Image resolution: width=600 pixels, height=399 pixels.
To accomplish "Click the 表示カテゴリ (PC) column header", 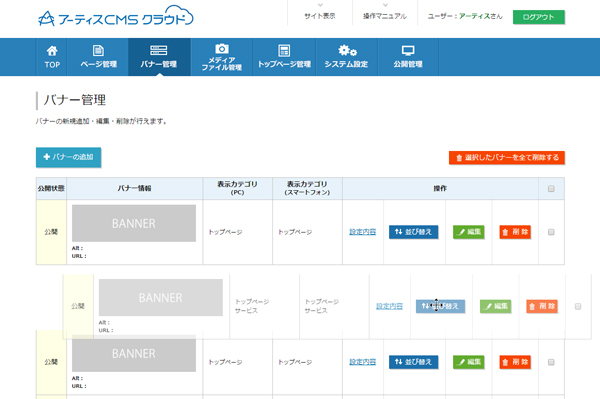I will pyautogui.click(x=237, y=188).
